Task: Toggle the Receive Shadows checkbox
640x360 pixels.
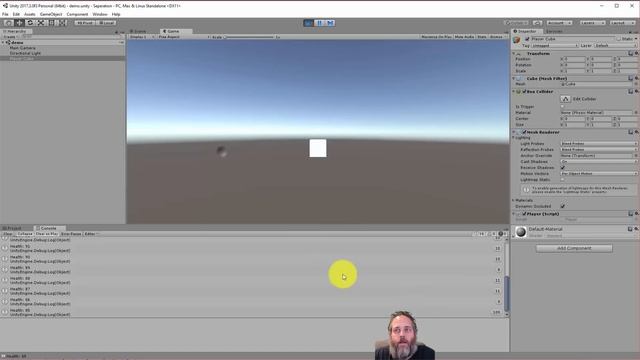Action: click(x=563, y=167)
